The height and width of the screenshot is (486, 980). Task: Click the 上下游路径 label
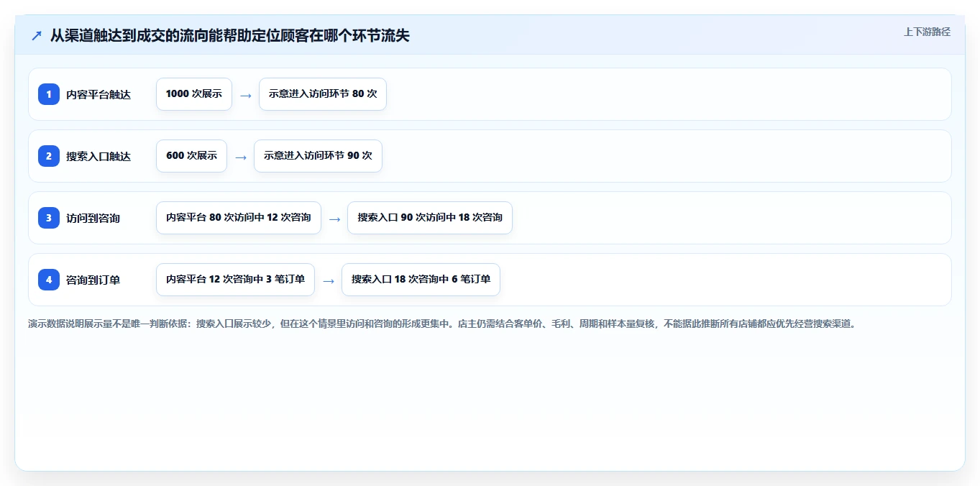pos(927,32)
